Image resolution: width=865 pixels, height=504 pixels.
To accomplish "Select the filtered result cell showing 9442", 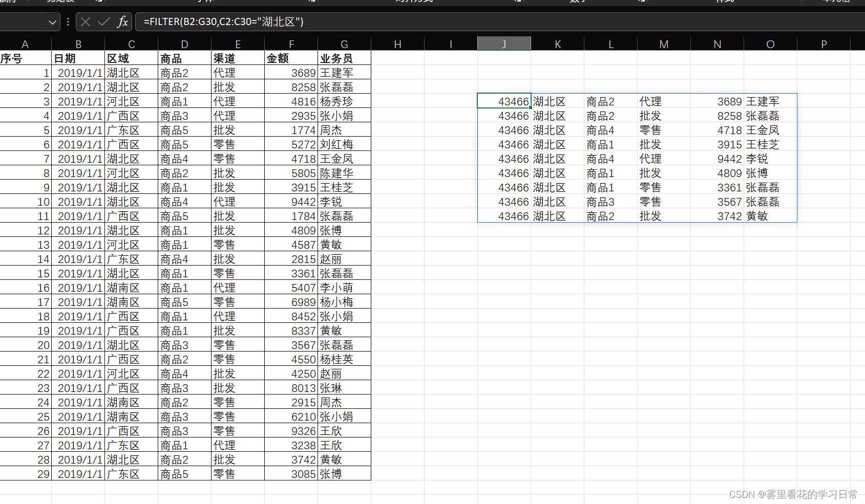I will [717, 159].
